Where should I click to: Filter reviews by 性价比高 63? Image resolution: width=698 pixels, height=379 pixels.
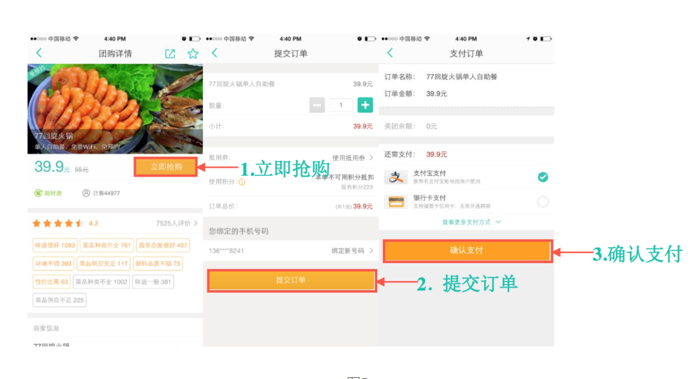pos(51,282)
